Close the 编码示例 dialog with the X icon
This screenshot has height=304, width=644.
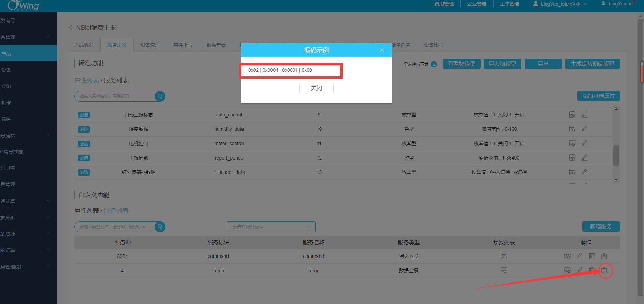pos(382,50)
